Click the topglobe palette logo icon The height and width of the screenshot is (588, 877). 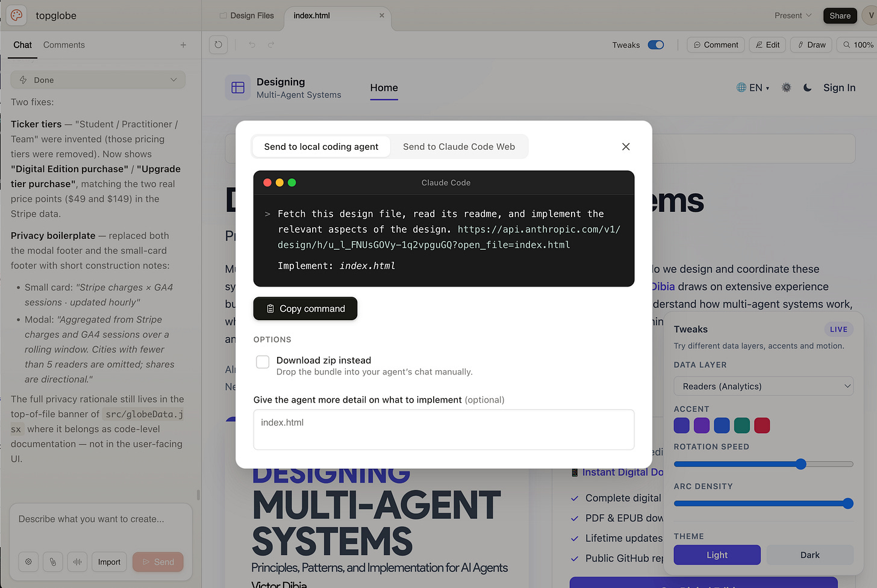(16, 16)
